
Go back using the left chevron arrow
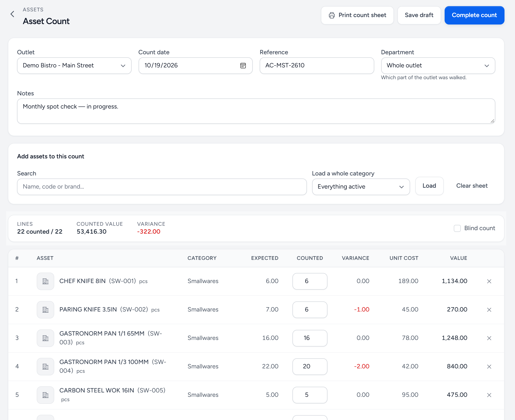tap(12, 14)
